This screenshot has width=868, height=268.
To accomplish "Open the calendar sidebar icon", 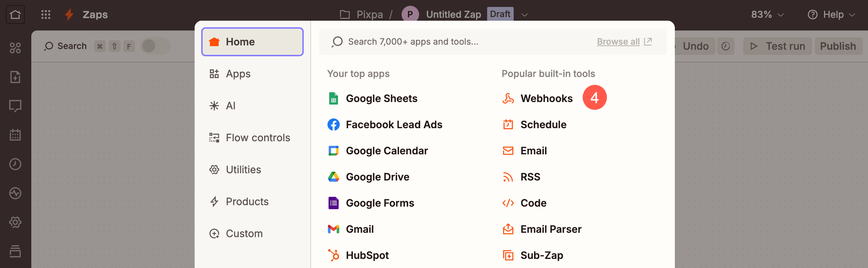I will pyautogui.click(x=15, y=135).
